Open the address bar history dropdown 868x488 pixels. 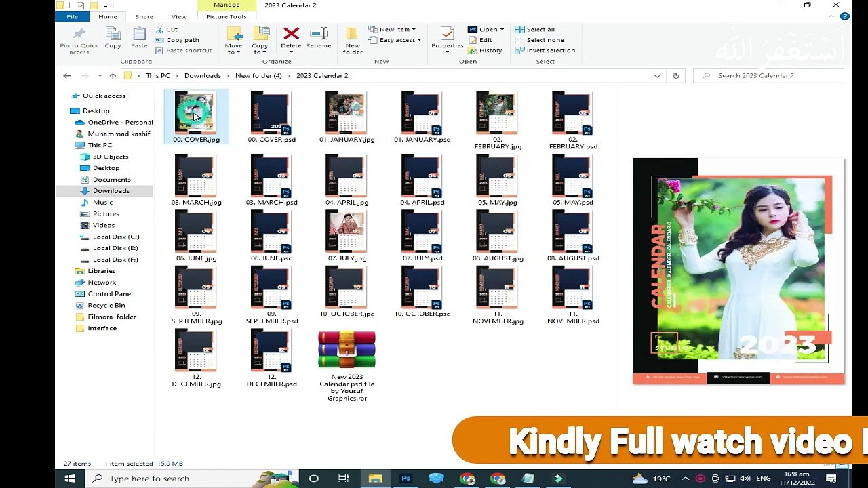[657, 76]
